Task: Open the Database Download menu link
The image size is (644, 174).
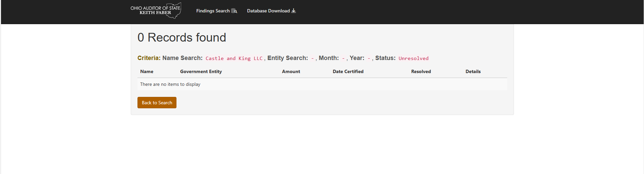Action: pos(271,11)
